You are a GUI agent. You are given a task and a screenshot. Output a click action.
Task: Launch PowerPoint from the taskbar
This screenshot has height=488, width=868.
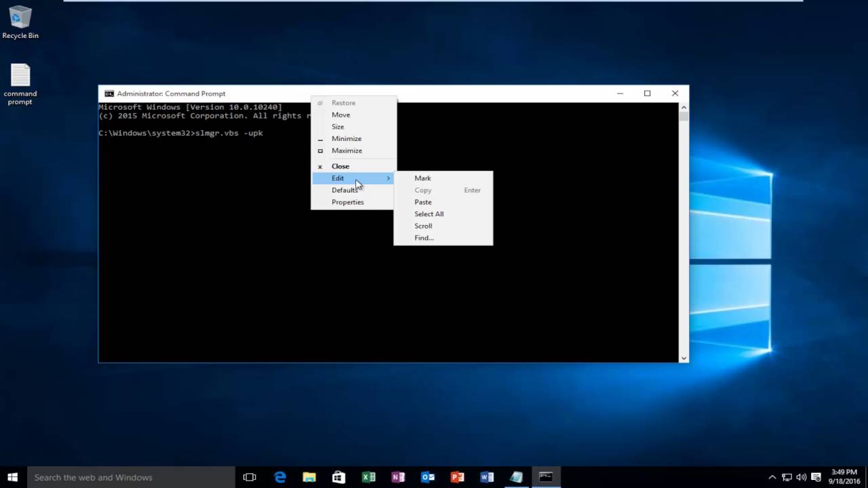(x=458, y=477)
